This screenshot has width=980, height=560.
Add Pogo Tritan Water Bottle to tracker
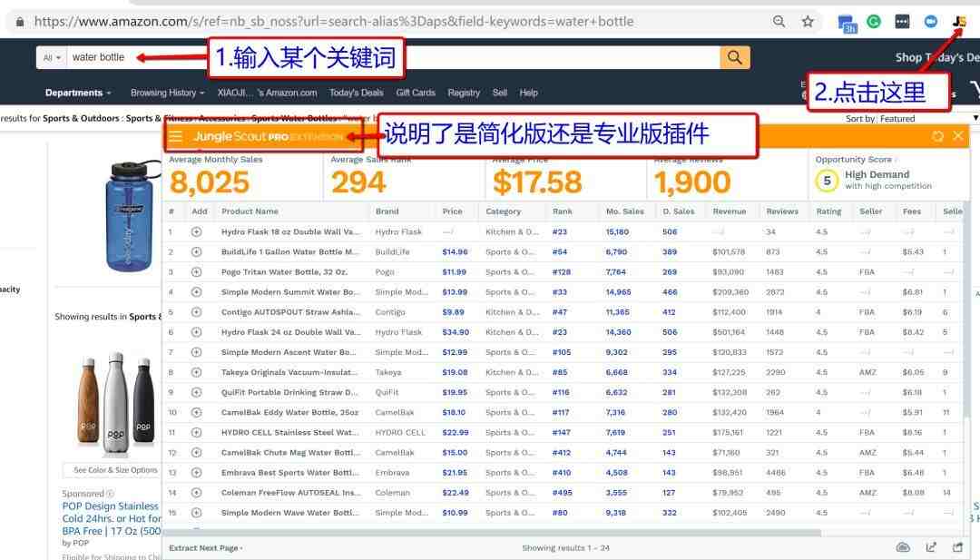(196, 272)
